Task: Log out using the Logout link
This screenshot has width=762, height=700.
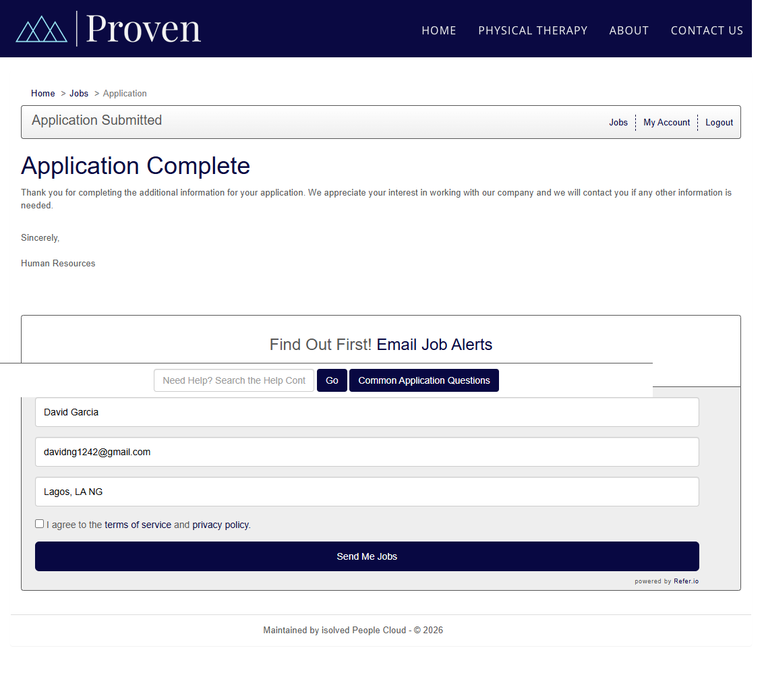Action: click(719, 122)
